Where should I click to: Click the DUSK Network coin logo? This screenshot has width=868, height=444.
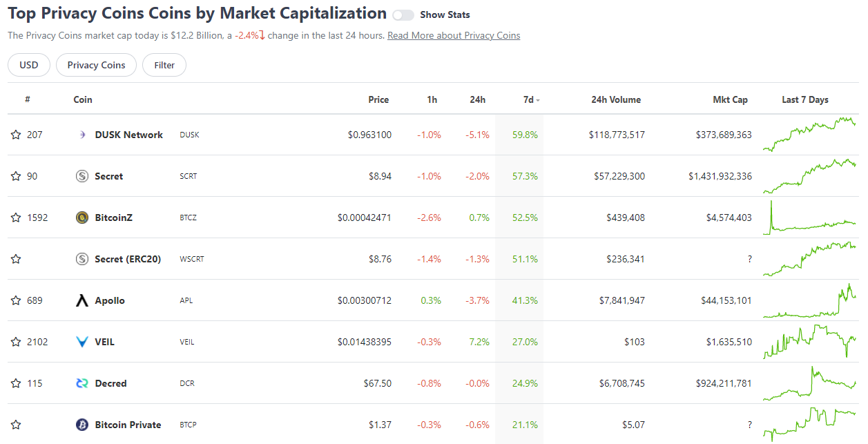tap(83, 135)
